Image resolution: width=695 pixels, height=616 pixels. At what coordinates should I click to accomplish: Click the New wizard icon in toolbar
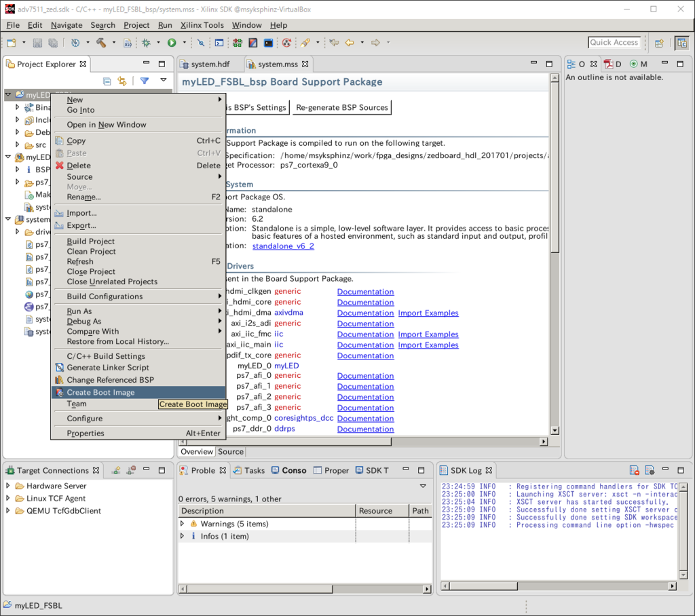(x=12, y=43)
